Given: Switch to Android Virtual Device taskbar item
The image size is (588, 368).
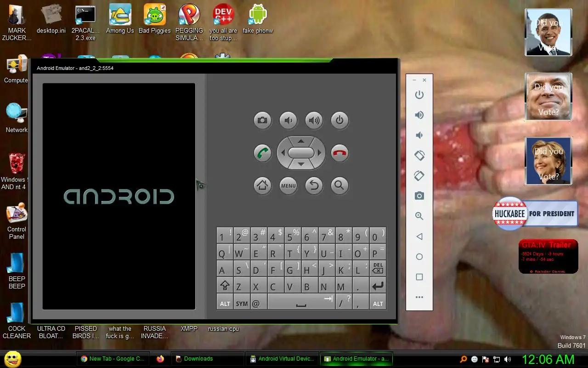Looking at the screenshot, I should pos(282,359).
